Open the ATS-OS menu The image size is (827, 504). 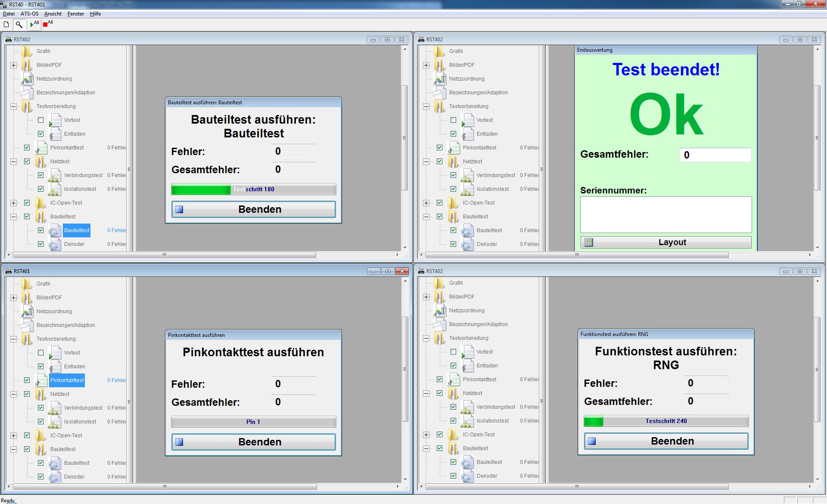pyautogui.click(x=29, y=14)
